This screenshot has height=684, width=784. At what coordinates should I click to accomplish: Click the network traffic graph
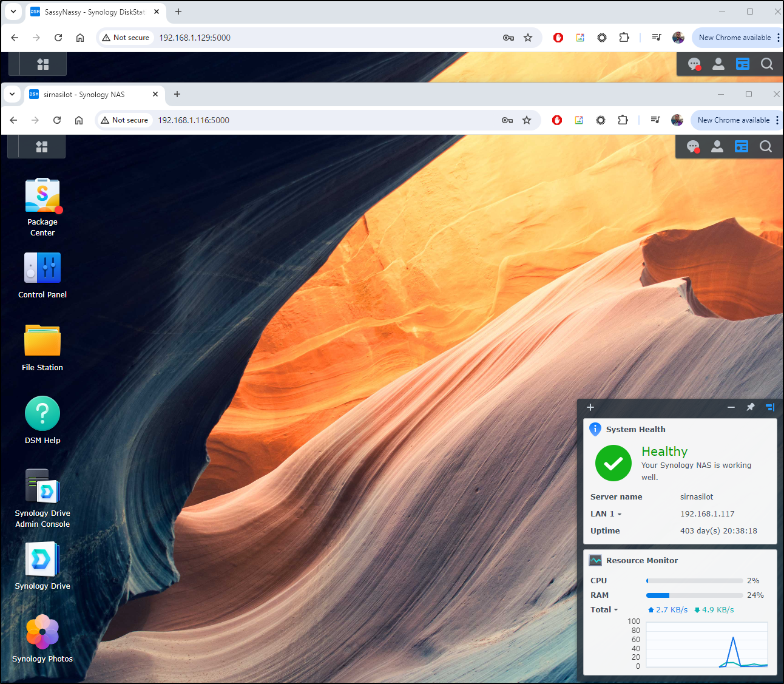[707, 645]
